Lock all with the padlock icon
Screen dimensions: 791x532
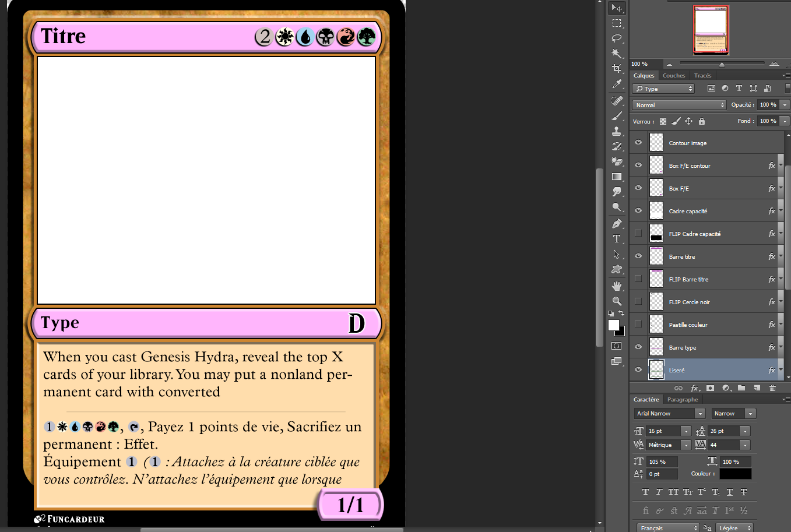click(702, 121)
